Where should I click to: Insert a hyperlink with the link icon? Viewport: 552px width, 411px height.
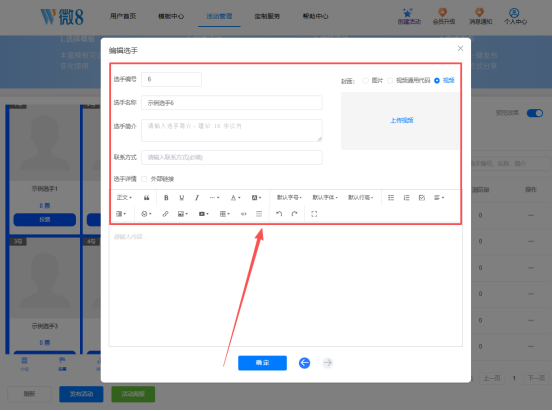pos(165,214)
